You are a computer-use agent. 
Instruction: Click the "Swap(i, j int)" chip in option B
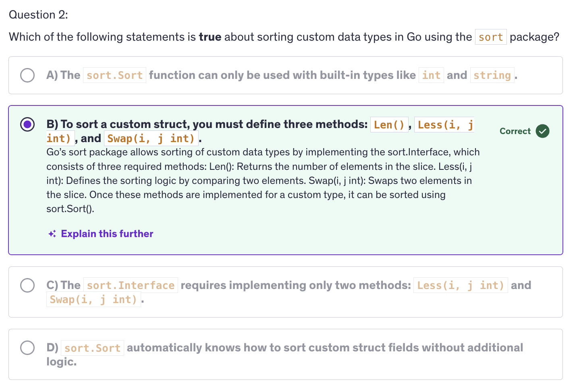[151, 138]
